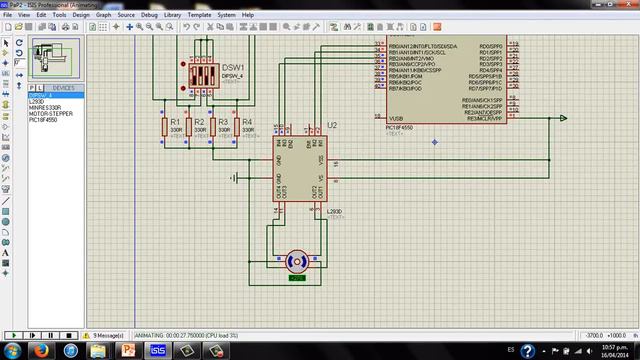
Task: Select the 2D Graphics Markers tool
Action: [x=6, y=273]
